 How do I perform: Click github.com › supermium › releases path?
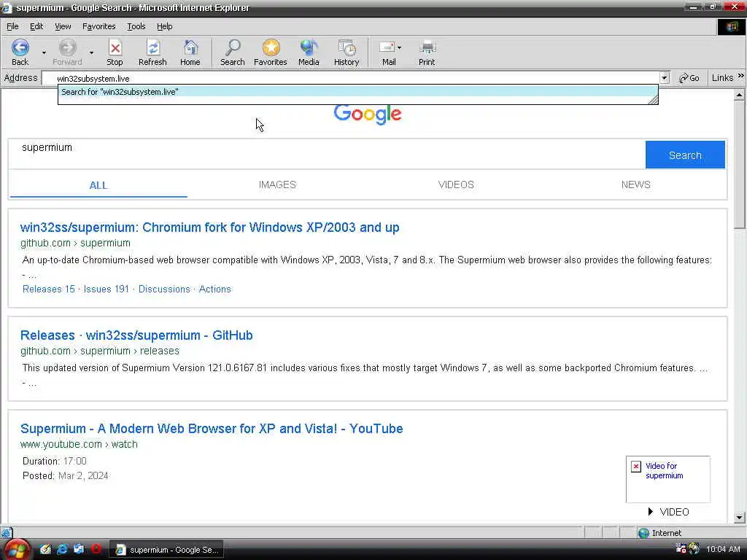[99, 351]
